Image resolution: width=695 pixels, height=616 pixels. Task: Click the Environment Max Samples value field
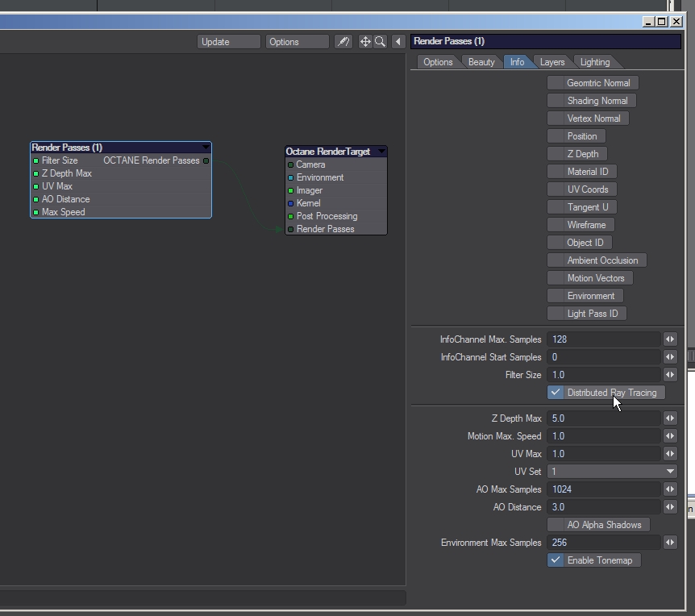pos(604,543)
